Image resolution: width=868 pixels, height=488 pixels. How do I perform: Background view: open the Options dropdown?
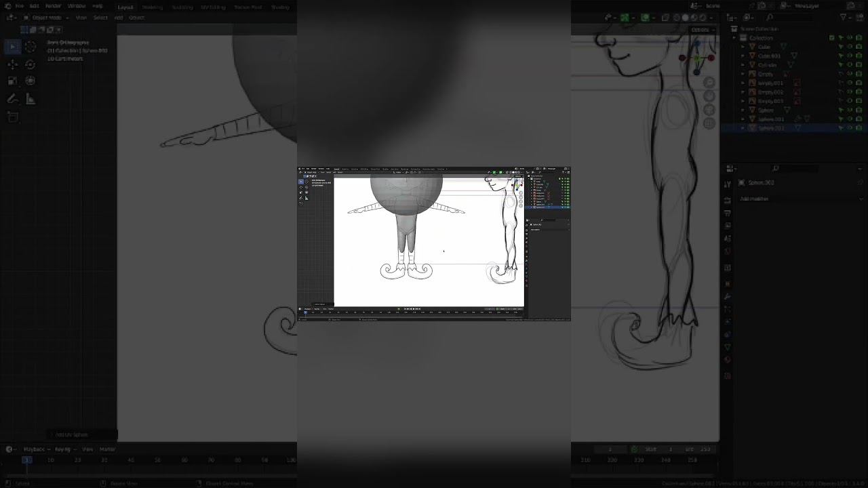pos(703,30)
